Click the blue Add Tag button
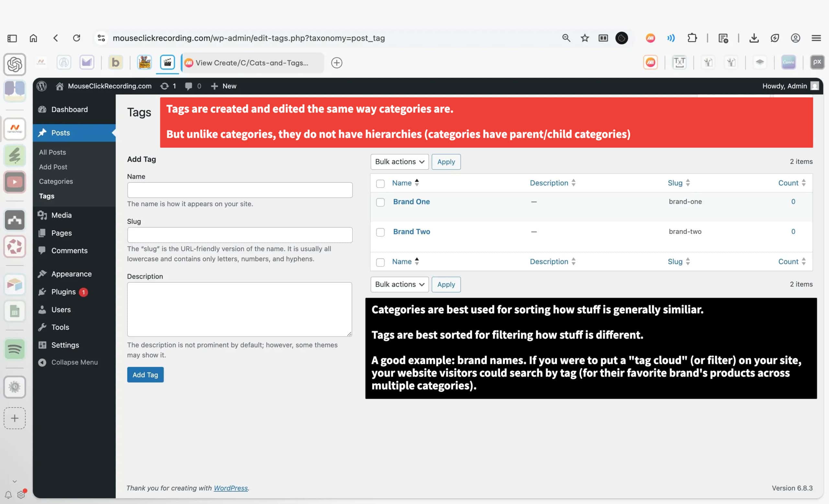Screen dimensions: 829x504 tap(145, 375)
